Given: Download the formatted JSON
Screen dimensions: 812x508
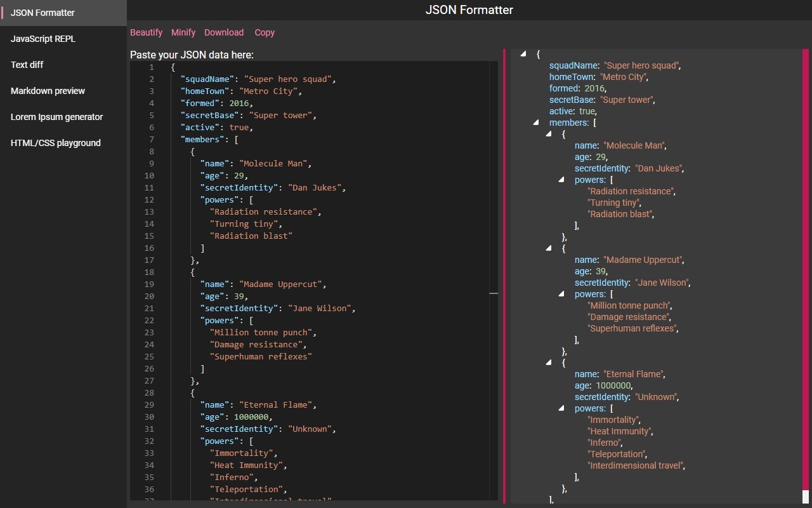Looking at the screenshot, I should (224, 32).
